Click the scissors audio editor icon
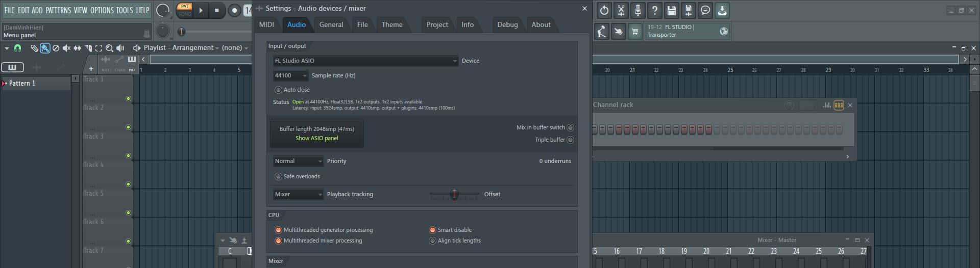Screen dimensions: 980x268 (621, 10)
